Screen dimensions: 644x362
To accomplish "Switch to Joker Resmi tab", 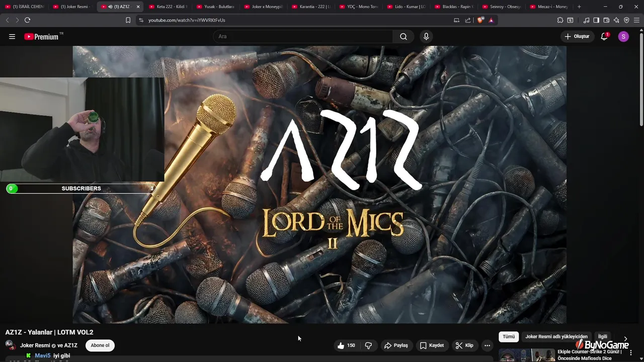I will [x=72, y=7].
